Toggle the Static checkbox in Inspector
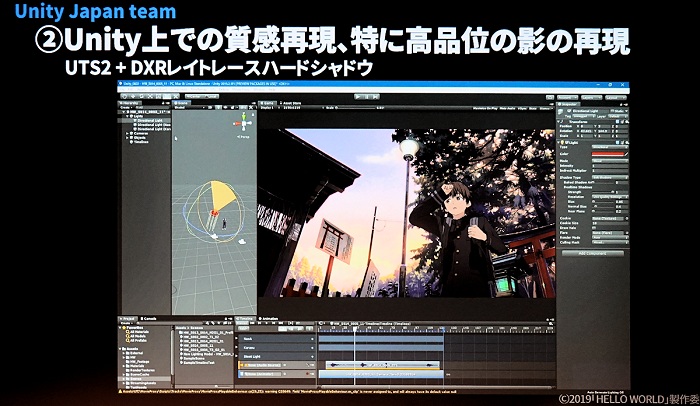The image size is (700, 406). pyautogui.click(x=612, y=111)
